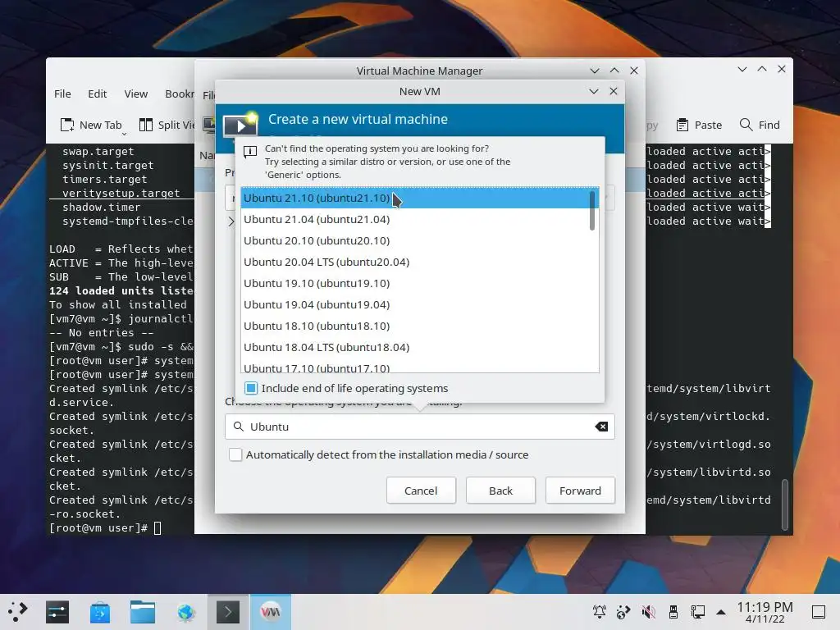840x630 pixels.
Task: Maximize the terminal window
Action: coord(762,69)
